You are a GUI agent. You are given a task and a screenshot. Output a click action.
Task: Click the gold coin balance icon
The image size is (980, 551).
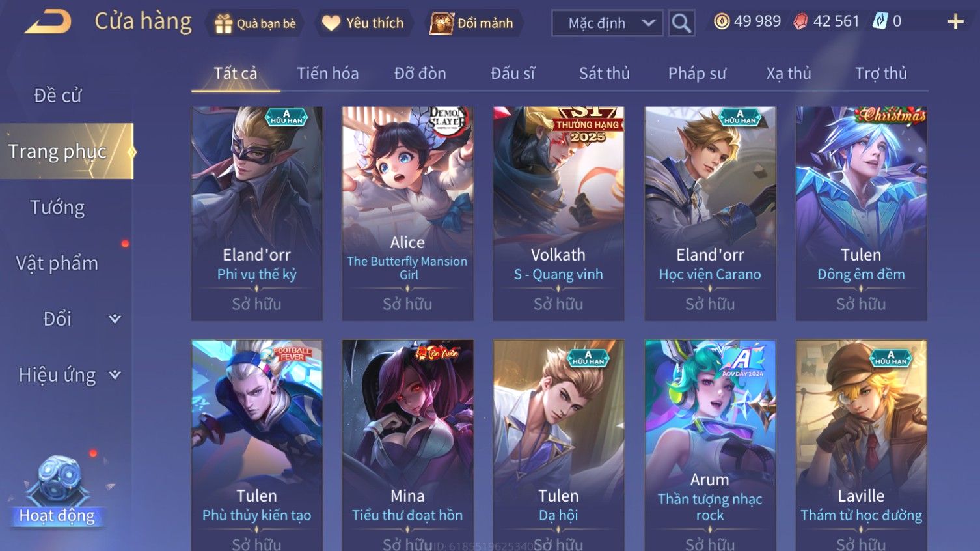coord(722,21)
